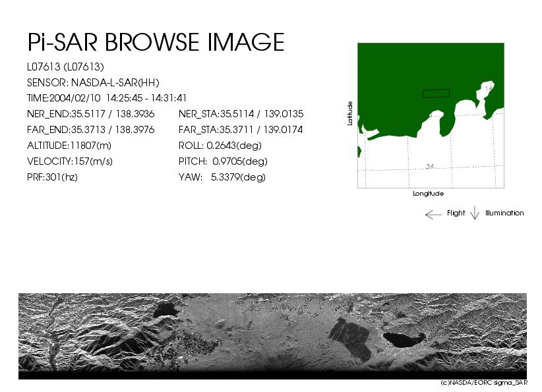Click the Illumination label
Viewport: 542px width, 392px height.
point(504,213)
